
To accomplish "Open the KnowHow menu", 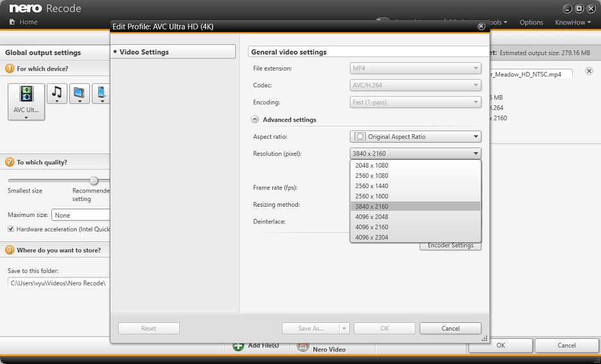I will tap(573, 22).
